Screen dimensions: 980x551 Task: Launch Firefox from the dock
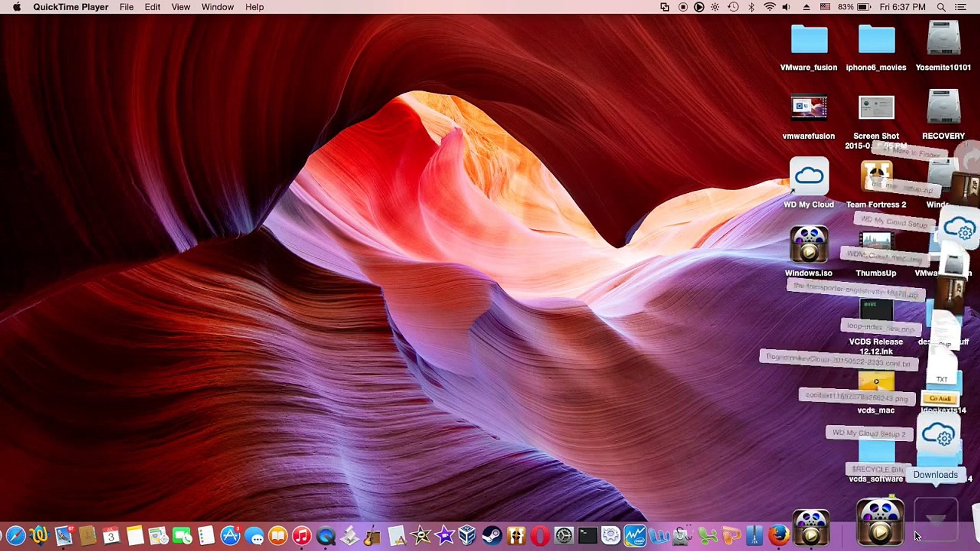778,536
